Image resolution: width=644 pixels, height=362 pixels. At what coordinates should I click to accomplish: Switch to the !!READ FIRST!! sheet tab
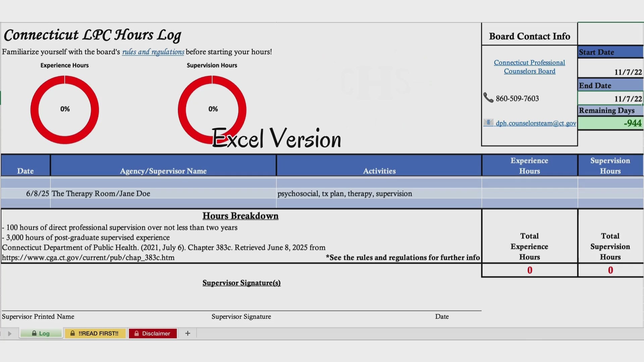click(x=95, y=333)
